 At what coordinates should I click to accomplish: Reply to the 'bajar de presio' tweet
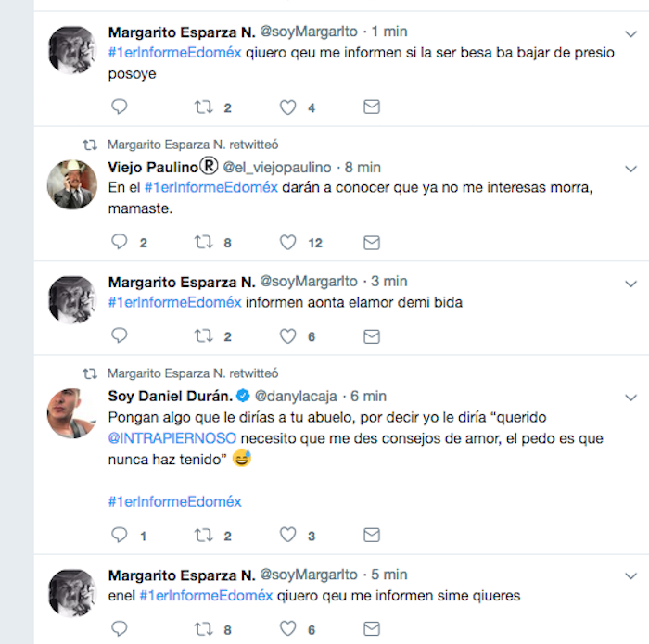119,107
